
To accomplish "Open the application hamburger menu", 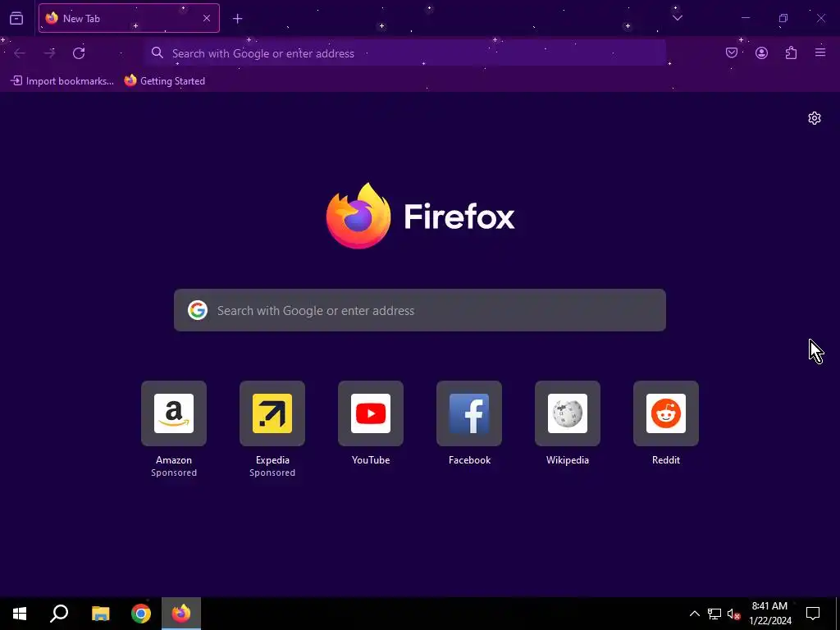I will click(x=820, y=52).
